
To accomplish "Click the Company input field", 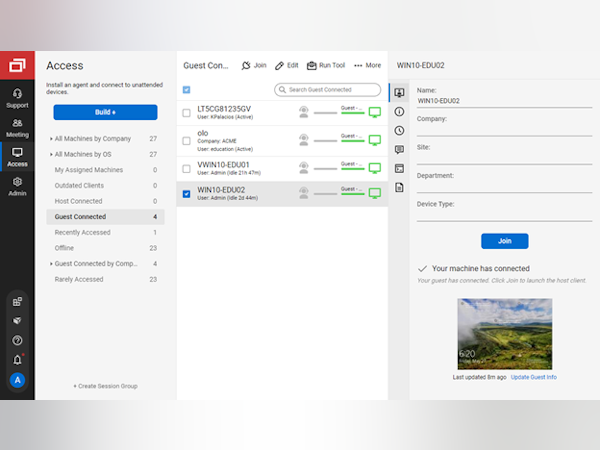I will pos(504,130).
